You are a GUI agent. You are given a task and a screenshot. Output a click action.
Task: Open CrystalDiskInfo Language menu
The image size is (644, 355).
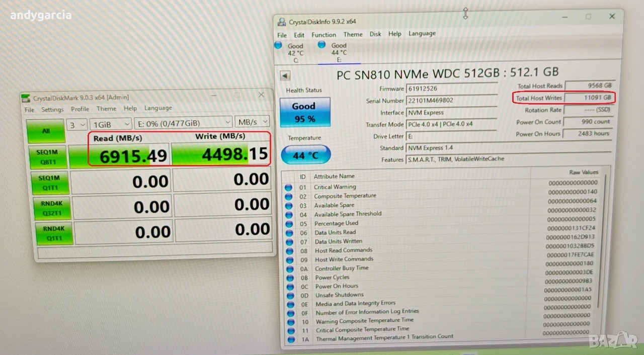coord(422,34)
